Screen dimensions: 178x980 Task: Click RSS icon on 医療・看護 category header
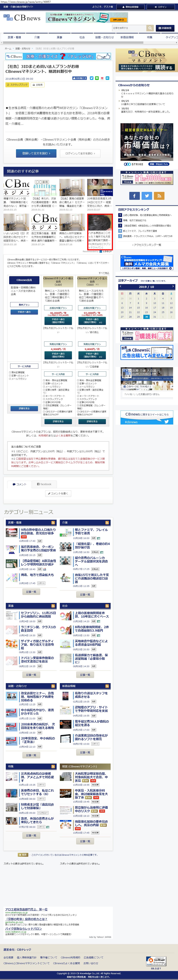click(x=53, y=523)
